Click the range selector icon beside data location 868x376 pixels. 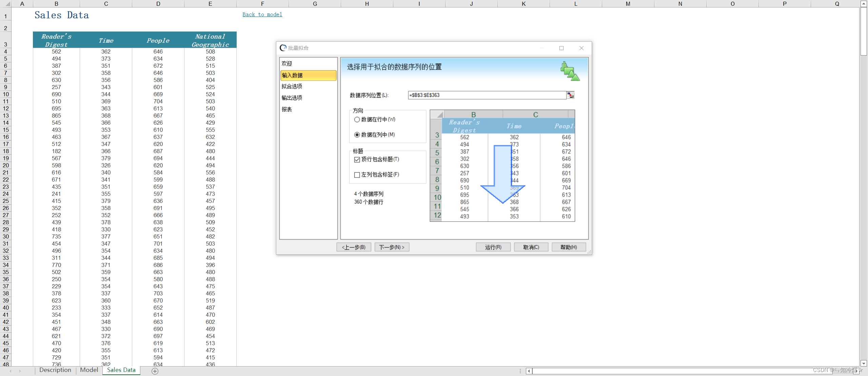570,95
